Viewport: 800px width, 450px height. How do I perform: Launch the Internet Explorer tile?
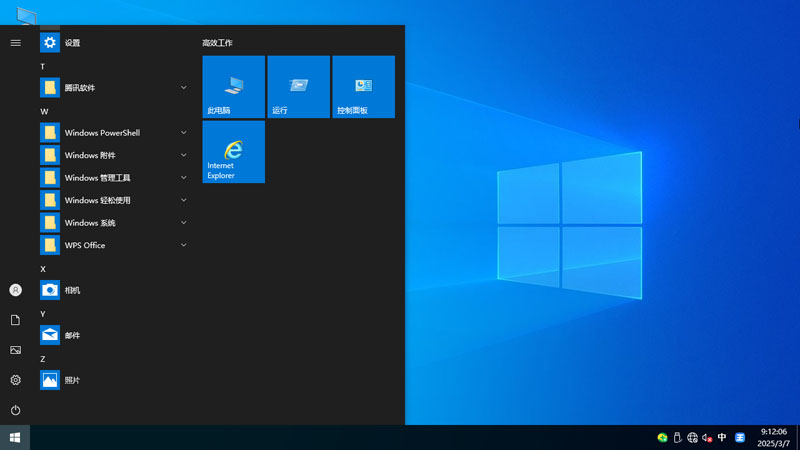click(x=234, y=152)
